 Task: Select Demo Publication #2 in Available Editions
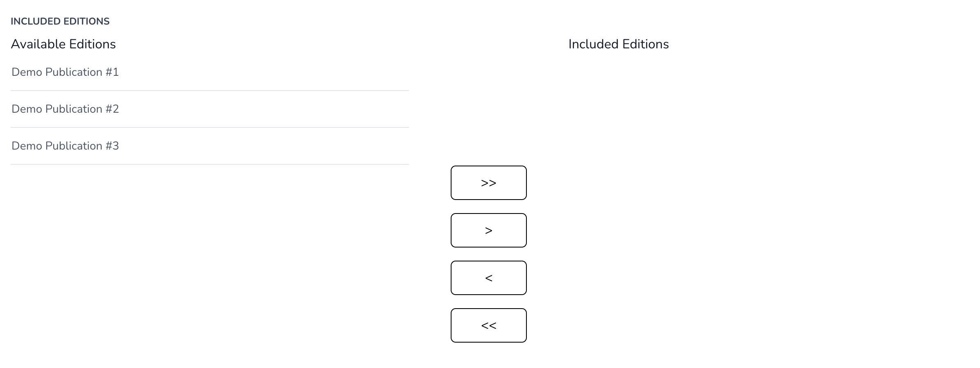tap(65, 109)
